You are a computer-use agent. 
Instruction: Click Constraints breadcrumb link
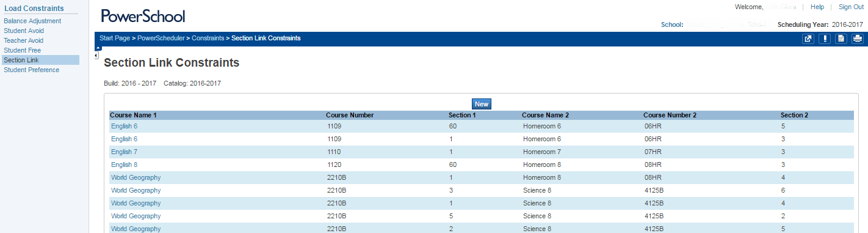[208, 38]
